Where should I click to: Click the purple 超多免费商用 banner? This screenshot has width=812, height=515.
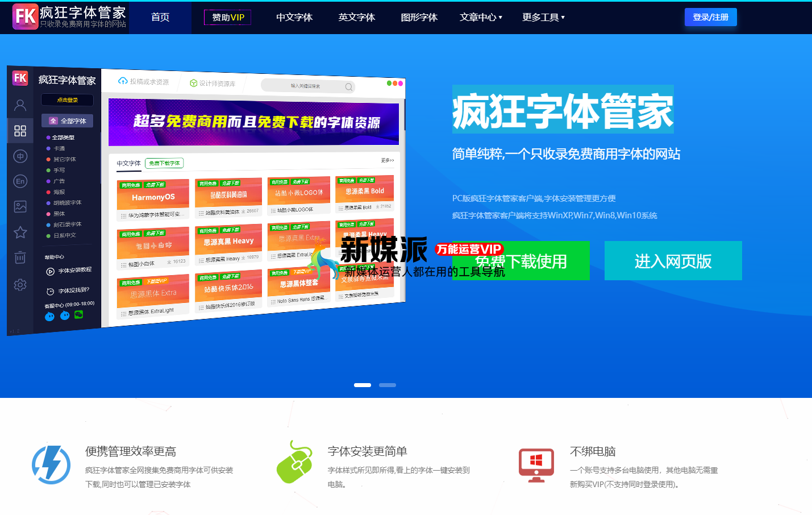click(253, 122)
